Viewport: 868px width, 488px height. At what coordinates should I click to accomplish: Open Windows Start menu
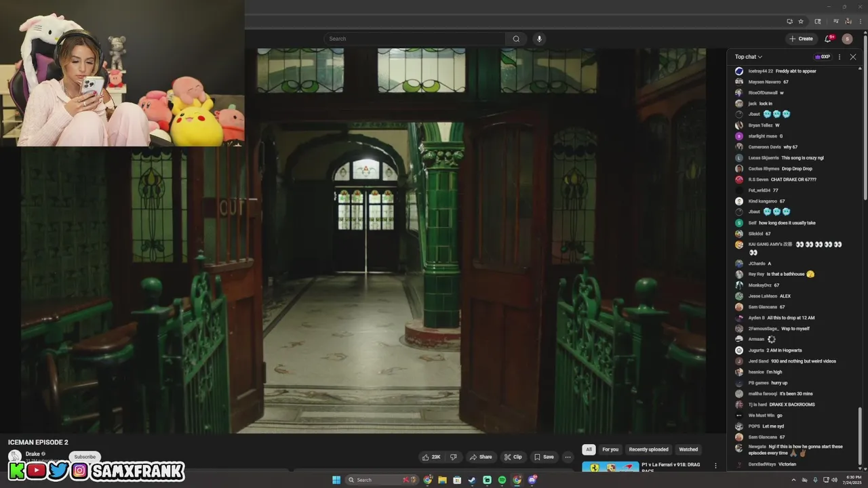pyautogui.click(x=336, y=480)
